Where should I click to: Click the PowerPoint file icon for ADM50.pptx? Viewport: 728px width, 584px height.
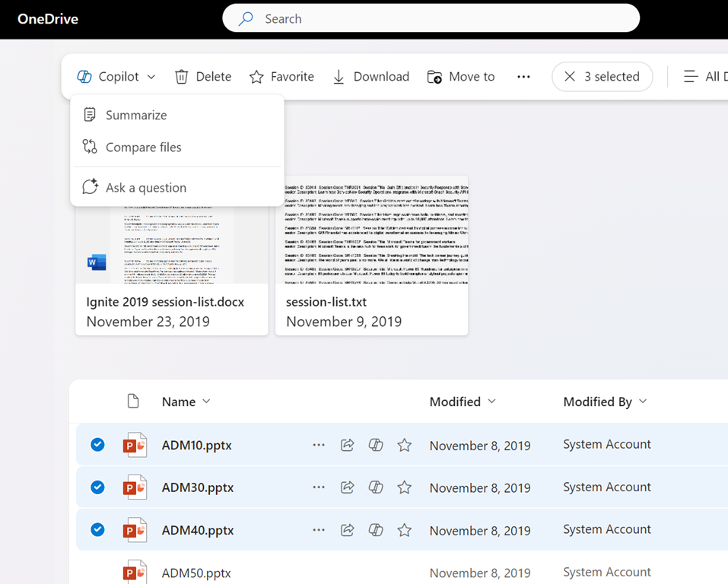pyautogui.click(x=135, y=572)
